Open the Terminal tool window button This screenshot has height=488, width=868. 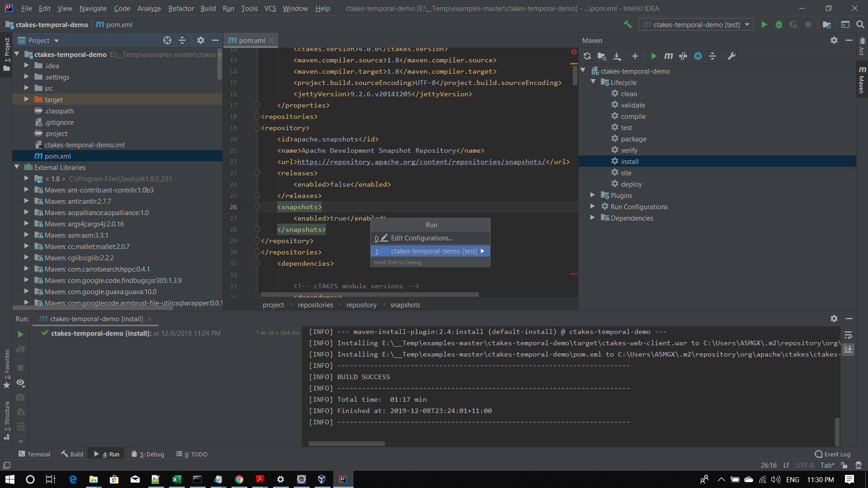(34, 454)
